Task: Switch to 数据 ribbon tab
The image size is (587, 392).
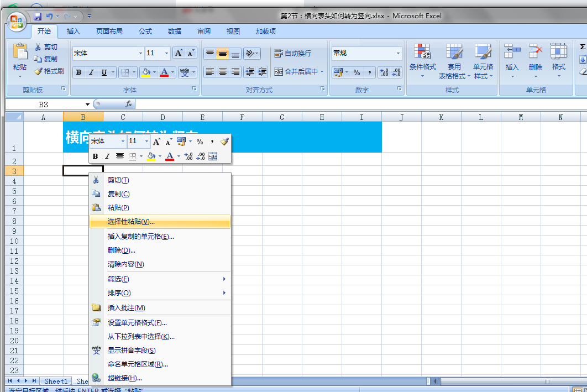Action: coord(175,32)
